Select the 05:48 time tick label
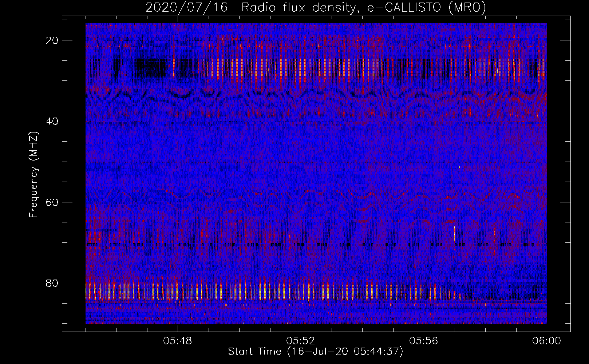589x364 pixels. point(178,341)
